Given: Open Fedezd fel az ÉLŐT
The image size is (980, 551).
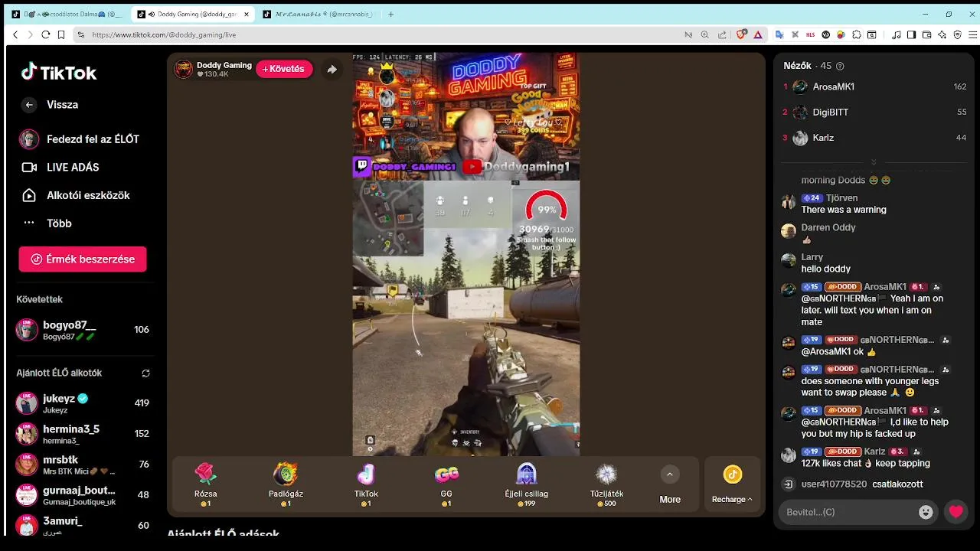Looking at the screenshot, I should coord(80,139).
